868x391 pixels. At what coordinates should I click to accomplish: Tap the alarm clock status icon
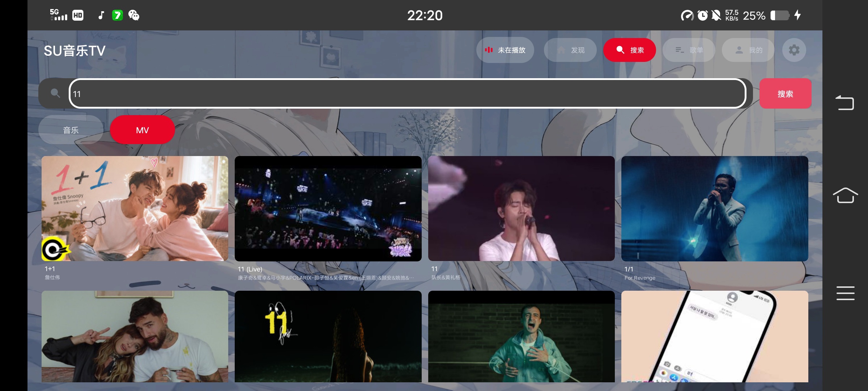702,15
